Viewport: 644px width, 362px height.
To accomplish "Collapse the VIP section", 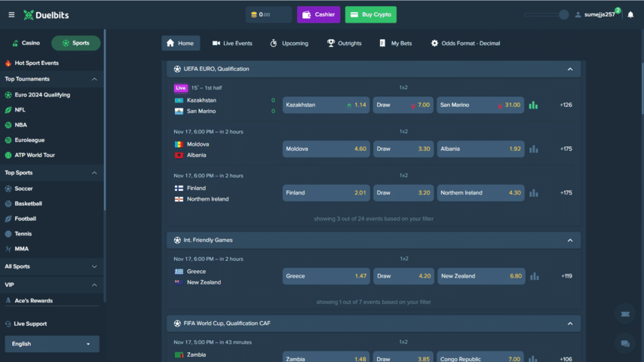I will click(94, 285).
